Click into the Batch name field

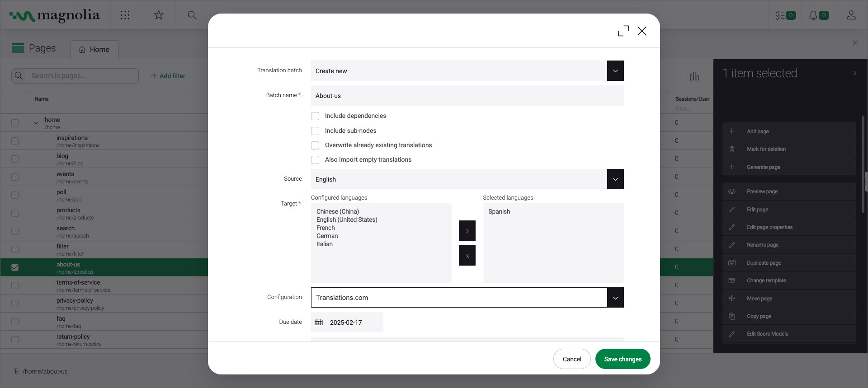pos(467,96)
